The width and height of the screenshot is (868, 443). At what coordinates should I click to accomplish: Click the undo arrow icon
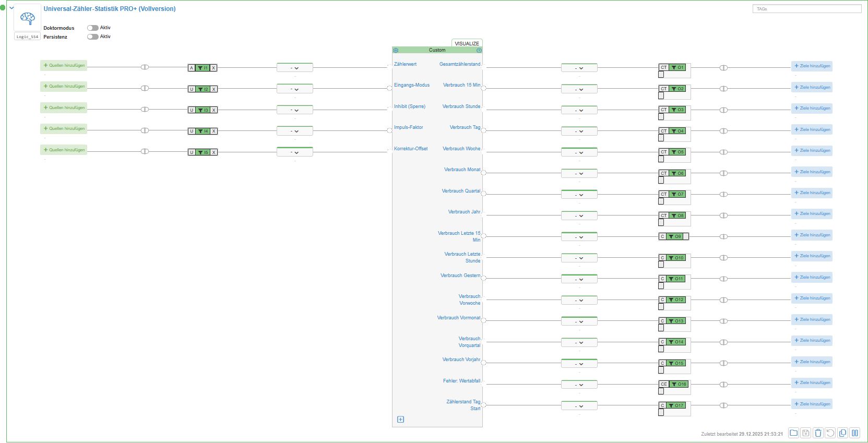830,433
